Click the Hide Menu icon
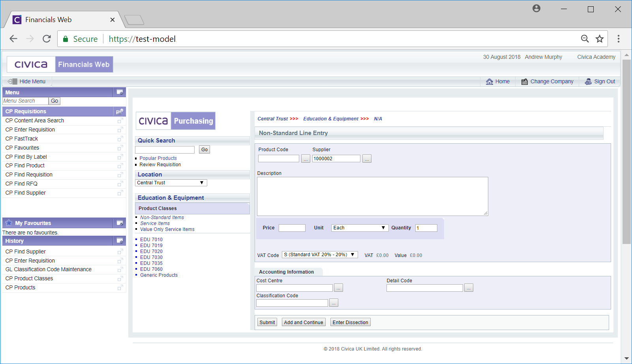This screenshot has height=364, width=632. coord(13,82)
